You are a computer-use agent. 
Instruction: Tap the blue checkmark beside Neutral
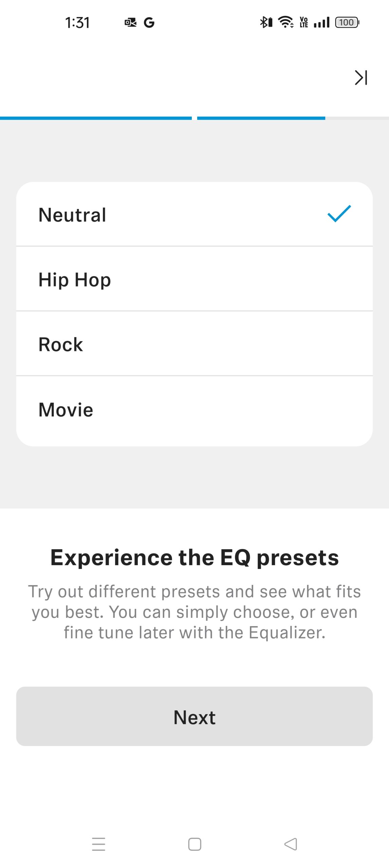coord(339,214)
